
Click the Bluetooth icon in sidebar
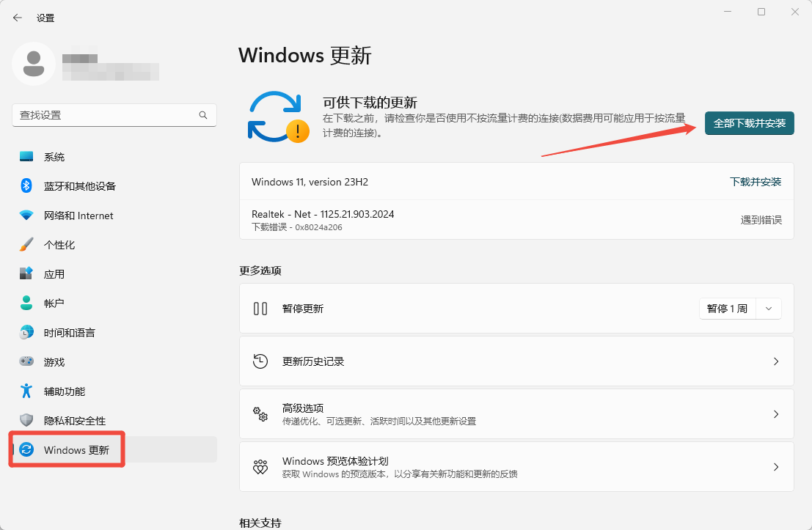pyautogui.click(x=26, y=186)
